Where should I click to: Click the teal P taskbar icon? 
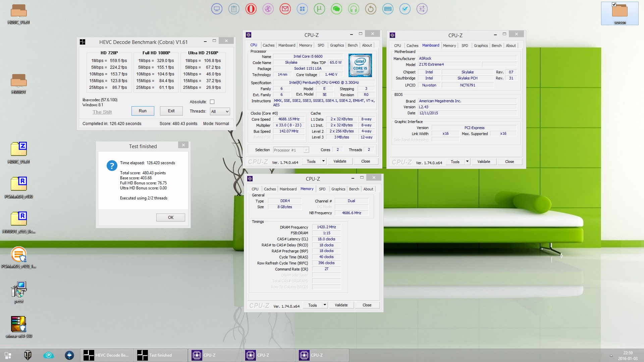pyautogui.click(x=49, y=355)
